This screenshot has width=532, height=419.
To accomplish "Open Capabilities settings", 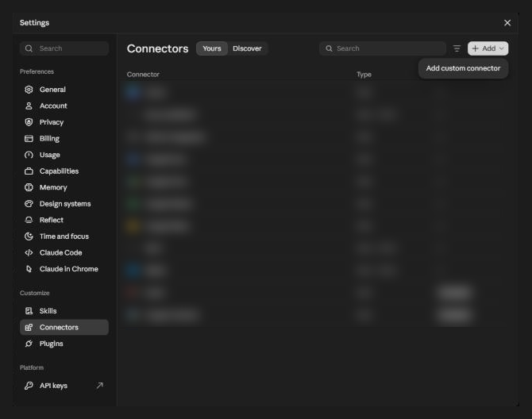I will [64, 171].
